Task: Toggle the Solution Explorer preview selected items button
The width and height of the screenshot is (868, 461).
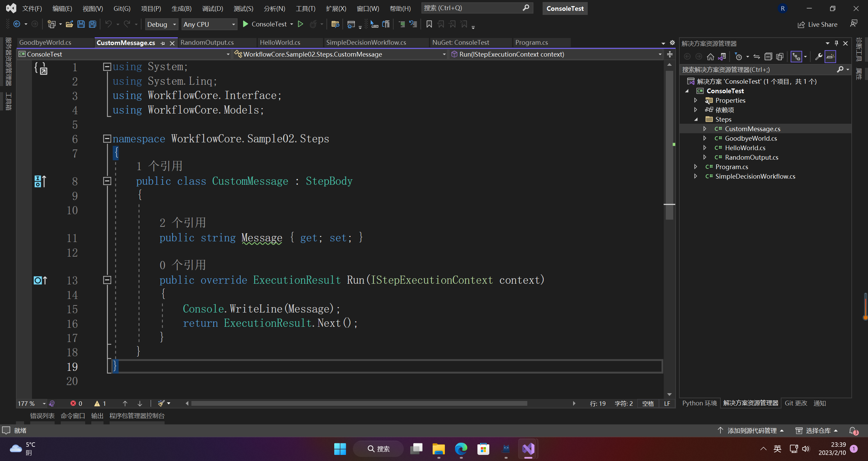Action: (830, 57)
